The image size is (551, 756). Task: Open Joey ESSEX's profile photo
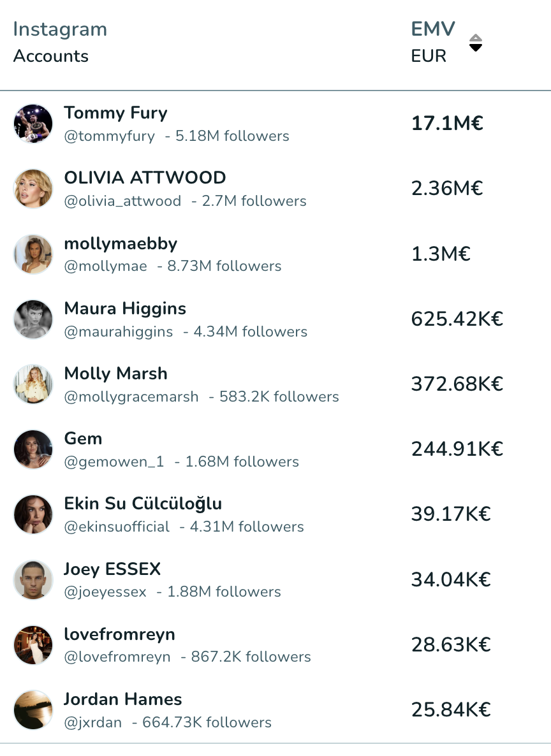coord(33,579)
